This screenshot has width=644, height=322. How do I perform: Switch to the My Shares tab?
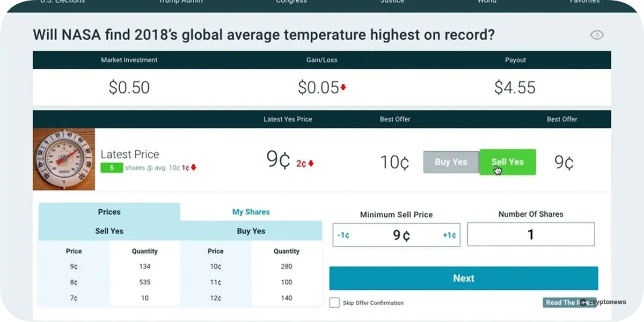pyautogui.click(x=251, y=212)
